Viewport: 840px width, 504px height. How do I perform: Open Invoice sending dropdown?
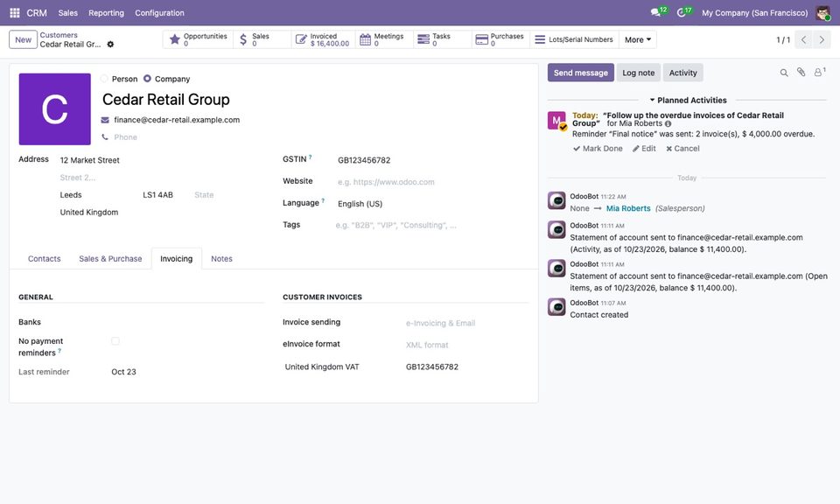(466, 323)
